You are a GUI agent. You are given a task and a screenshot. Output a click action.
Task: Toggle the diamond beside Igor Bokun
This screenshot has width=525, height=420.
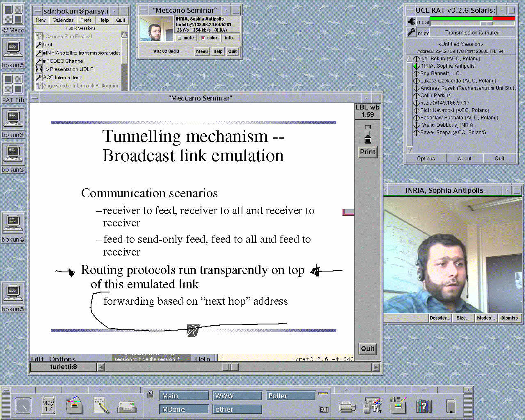coord(416,59)
